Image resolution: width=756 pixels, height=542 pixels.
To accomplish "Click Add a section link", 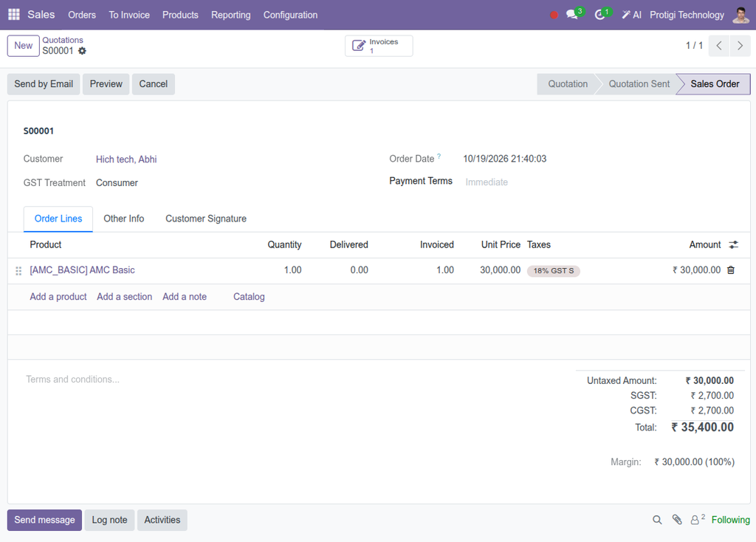I will click(124, 297).
